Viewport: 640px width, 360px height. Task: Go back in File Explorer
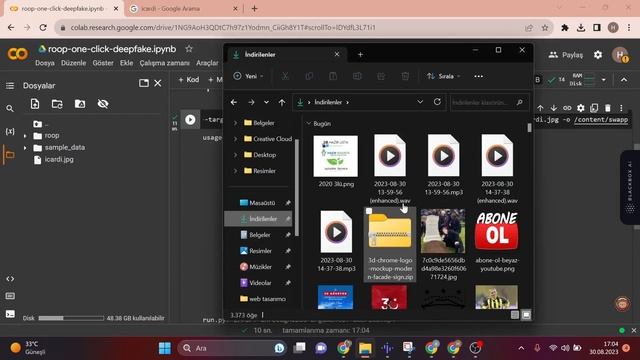tap(234, 102)
